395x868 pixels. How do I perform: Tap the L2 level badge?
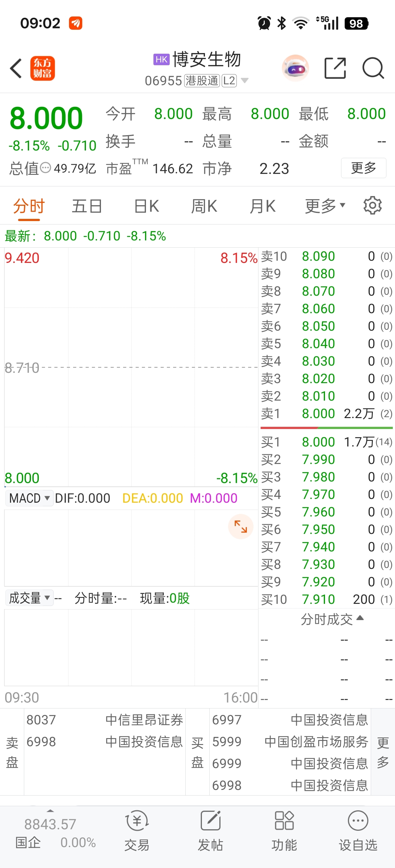229,81
